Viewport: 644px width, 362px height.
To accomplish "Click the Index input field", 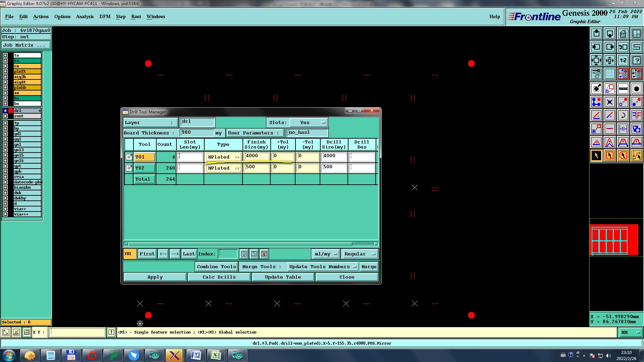I will pos(228,254).
